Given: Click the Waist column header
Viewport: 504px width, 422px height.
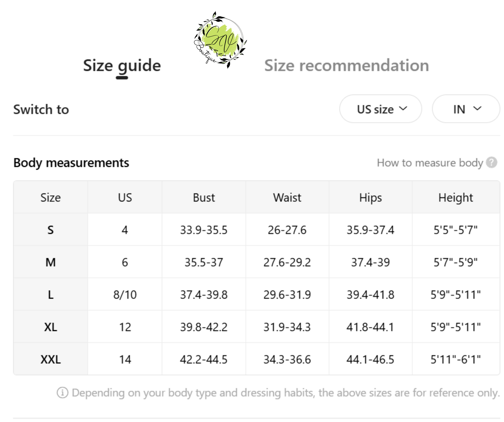Looking at the screenshot, I should tap(287, 197).
